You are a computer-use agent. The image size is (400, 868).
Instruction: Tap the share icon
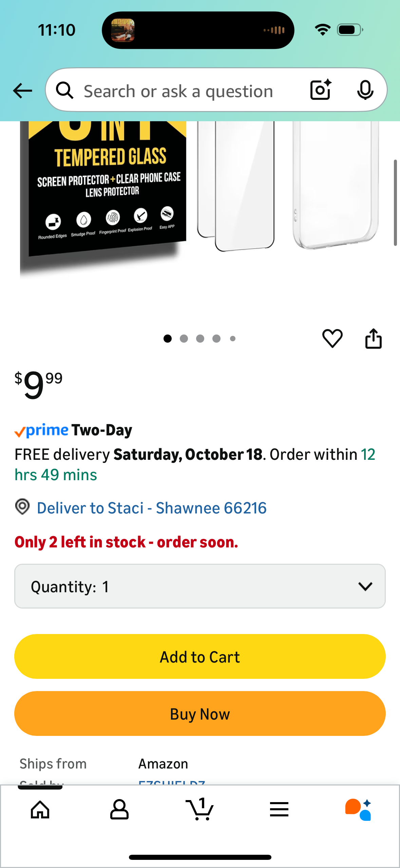pyautogui.click(x=373, y=338)
